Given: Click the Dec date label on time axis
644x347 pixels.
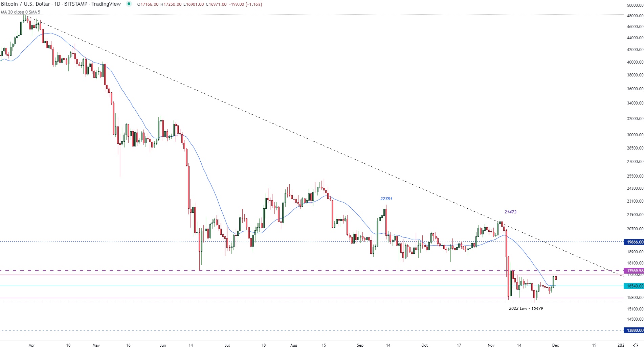Looking at the screenshot, I should click(555, 345).
